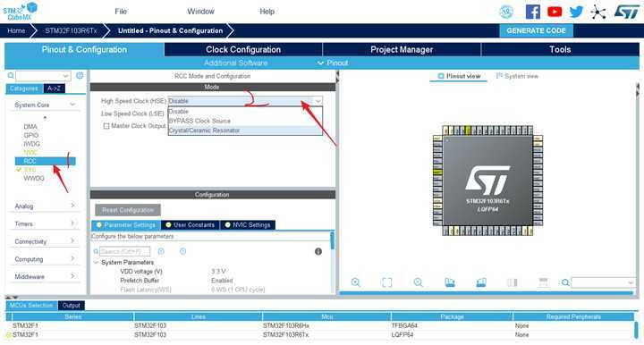The height and width of the screenshot is (345, 644).
Task: Enable the Master Clock Output checkbox
Action: 106,126
